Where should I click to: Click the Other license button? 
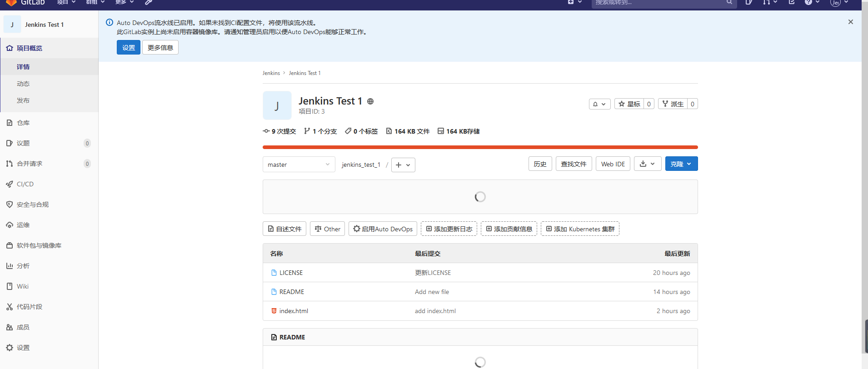click(328, 229)
